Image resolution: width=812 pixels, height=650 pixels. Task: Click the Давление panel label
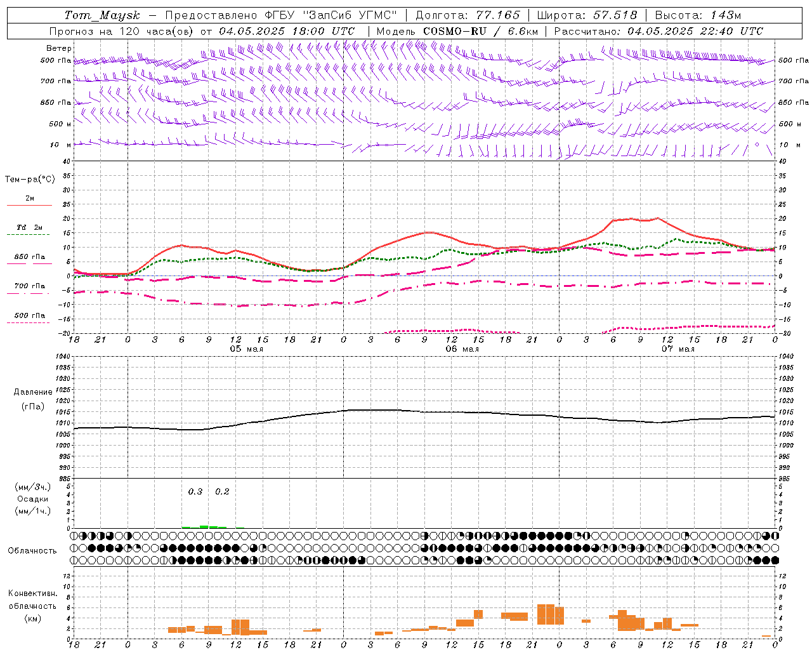(x=33, y=392)
